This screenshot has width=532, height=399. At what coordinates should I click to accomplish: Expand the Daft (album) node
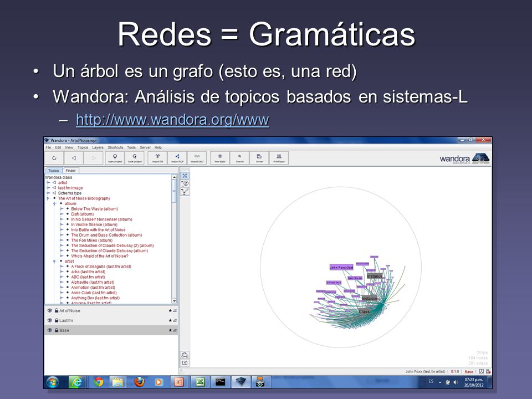[62, 214]
